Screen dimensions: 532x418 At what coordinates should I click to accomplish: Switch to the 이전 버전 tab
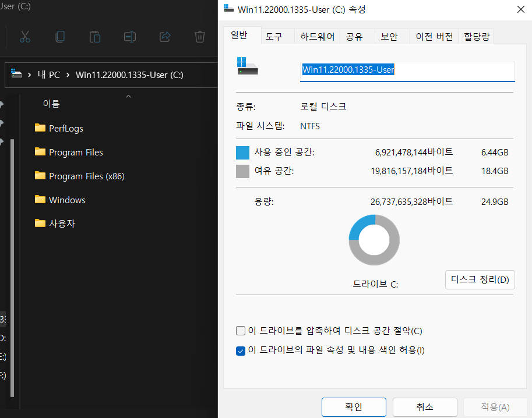pyautogui.click(x=434, y=36)
